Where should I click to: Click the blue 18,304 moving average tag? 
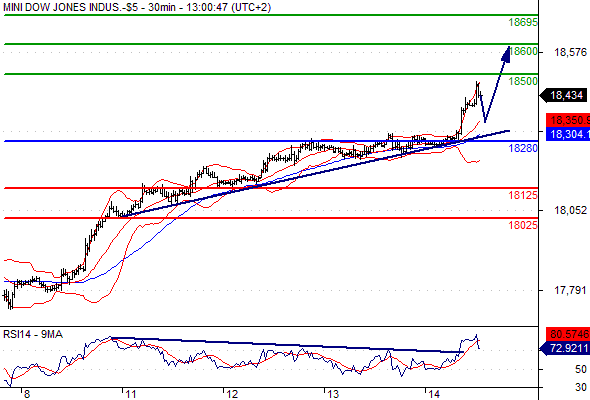pos(568,134)
